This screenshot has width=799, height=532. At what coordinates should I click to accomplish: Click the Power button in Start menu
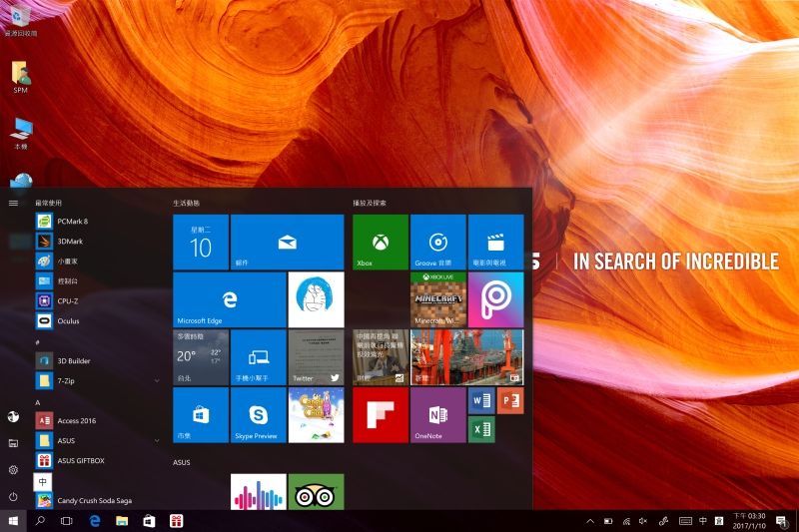[13, 496]
